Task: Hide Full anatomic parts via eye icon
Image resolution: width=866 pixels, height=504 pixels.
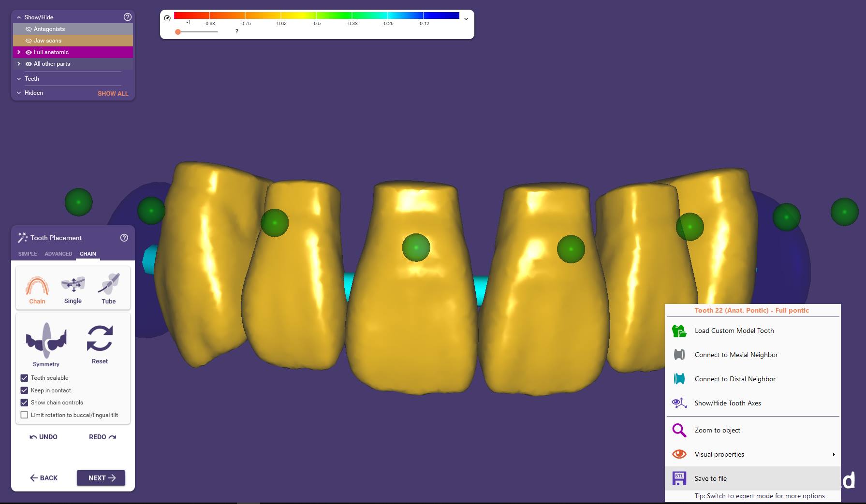Action: (x=29, y=52)
